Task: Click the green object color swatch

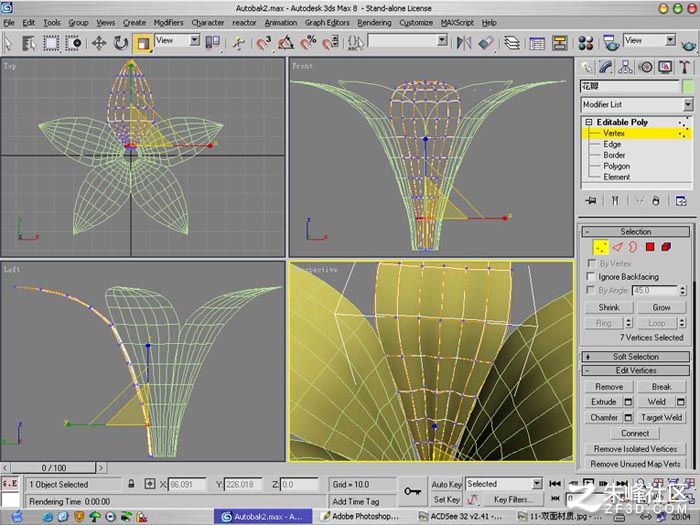Action: coord(688,86)
